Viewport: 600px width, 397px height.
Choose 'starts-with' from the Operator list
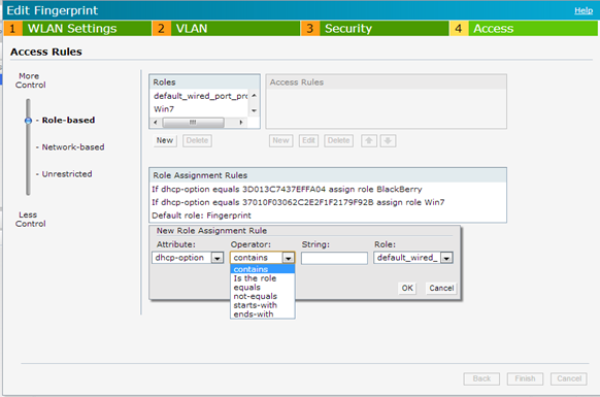coord(255,305)
